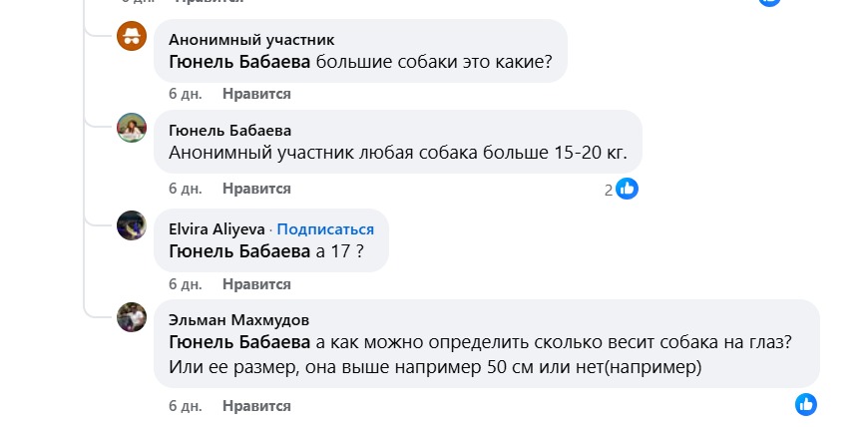View like reaction on Гюнель Бабаева's comment
The image size is (868, 427).
coord(627,189)
